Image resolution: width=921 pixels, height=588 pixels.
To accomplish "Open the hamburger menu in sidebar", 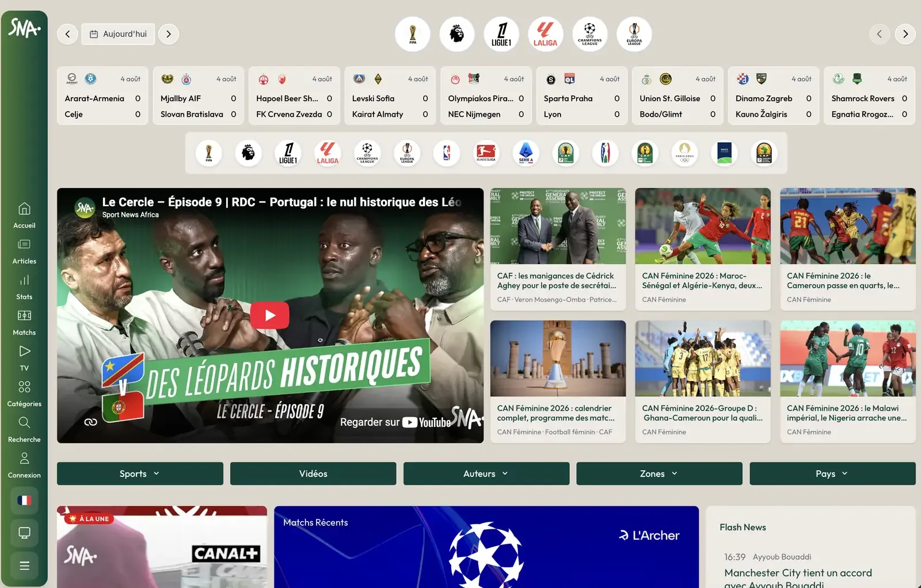I will [x=24, y=566].
